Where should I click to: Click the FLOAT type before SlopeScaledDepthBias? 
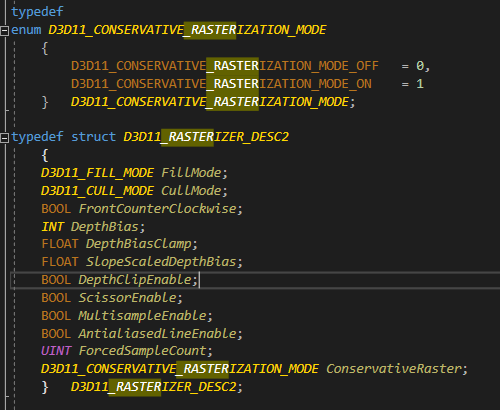point(60,262)
